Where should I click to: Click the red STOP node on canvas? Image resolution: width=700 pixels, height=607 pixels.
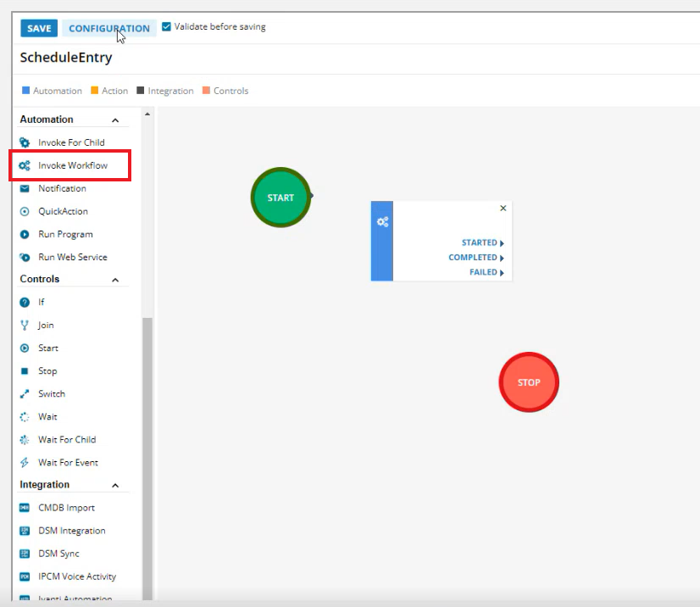pyautogui.click(x=529, y=382)
